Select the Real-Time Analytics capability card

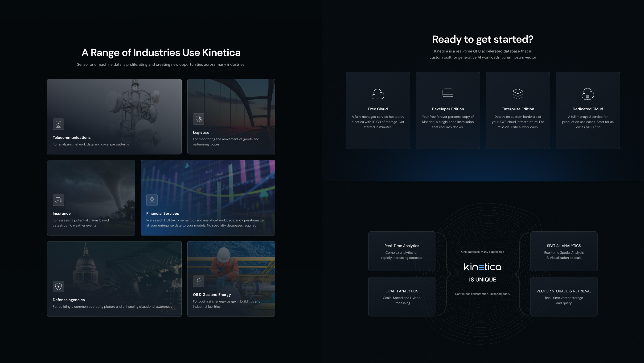click(402, 251)
